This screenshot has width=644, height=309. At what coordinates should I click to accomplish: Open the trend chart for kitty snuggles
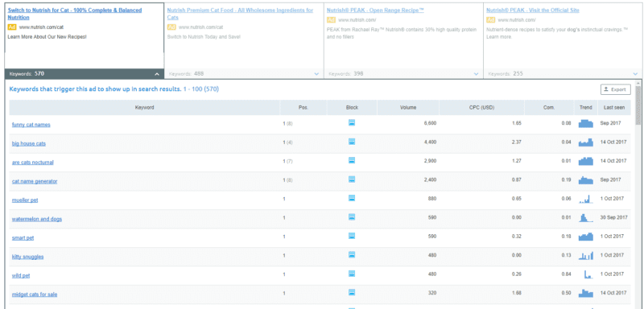586,255
